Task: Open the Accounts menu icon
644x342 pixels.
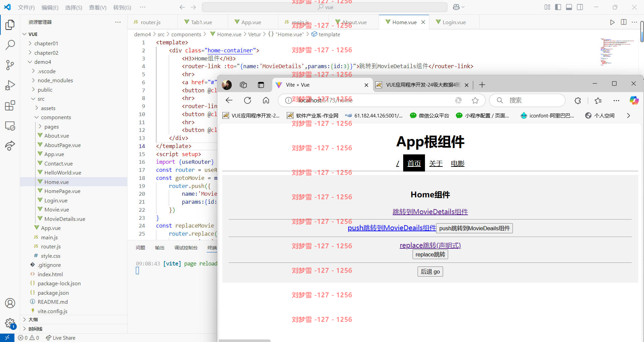Action: [10, 303]
